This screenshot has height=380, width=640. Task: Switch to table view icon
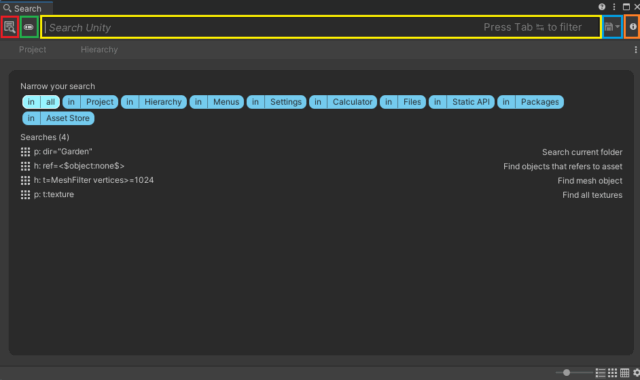click(x=624, y=373)
